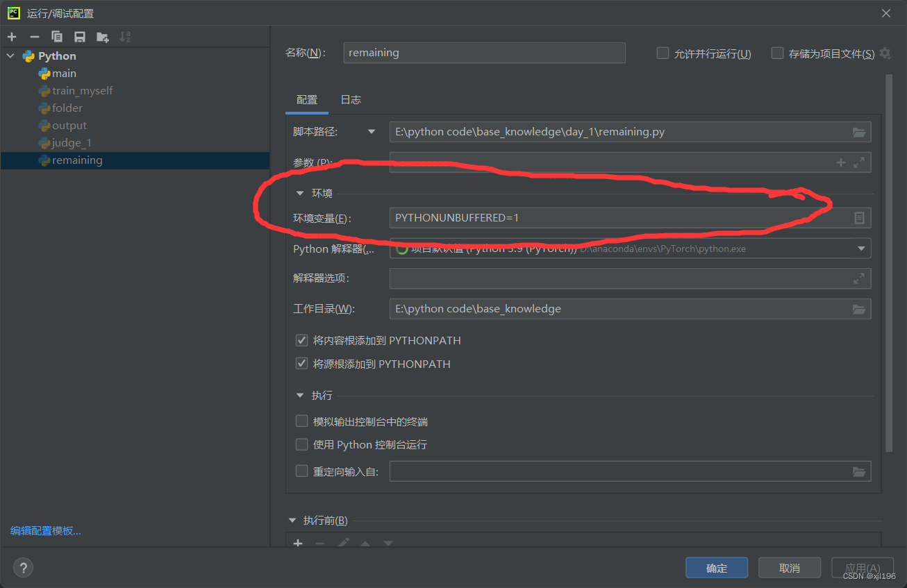Open store-as-project-file gear settings
The image size is (907, 588).
[x=885, y=53]
